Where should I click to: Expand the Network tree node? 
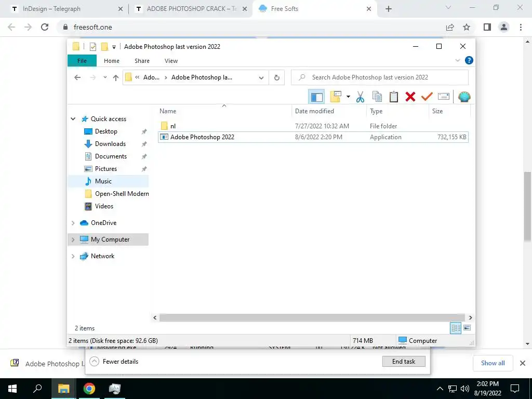click(x=73, y=256)
